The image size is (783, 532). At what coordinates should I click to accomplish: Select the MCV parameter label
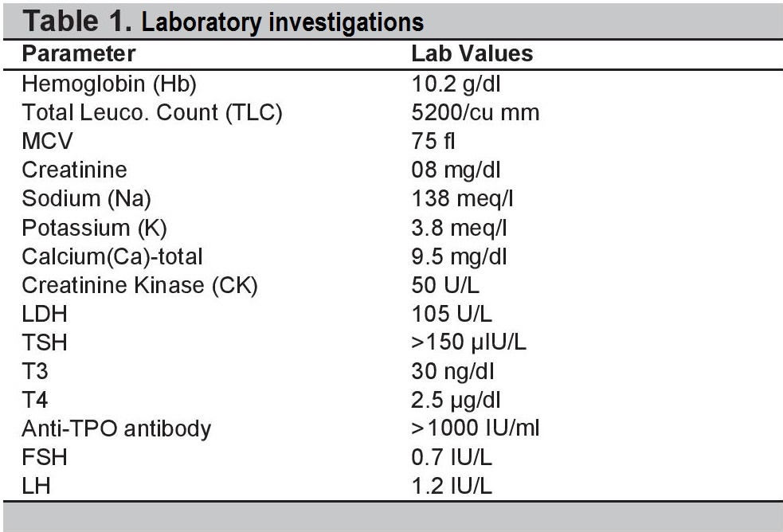(x=48, y=141)
